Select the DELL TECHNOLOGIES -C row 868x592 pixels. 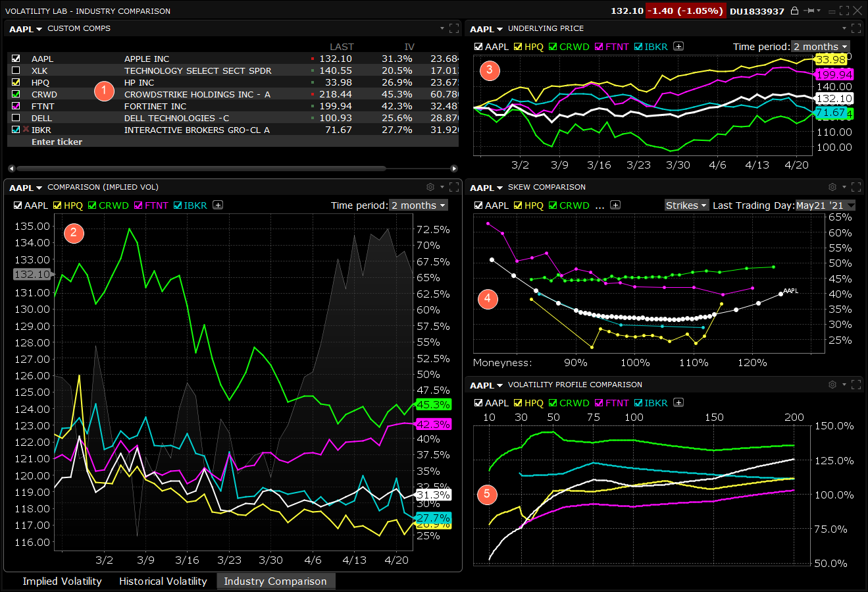[233, 118]
